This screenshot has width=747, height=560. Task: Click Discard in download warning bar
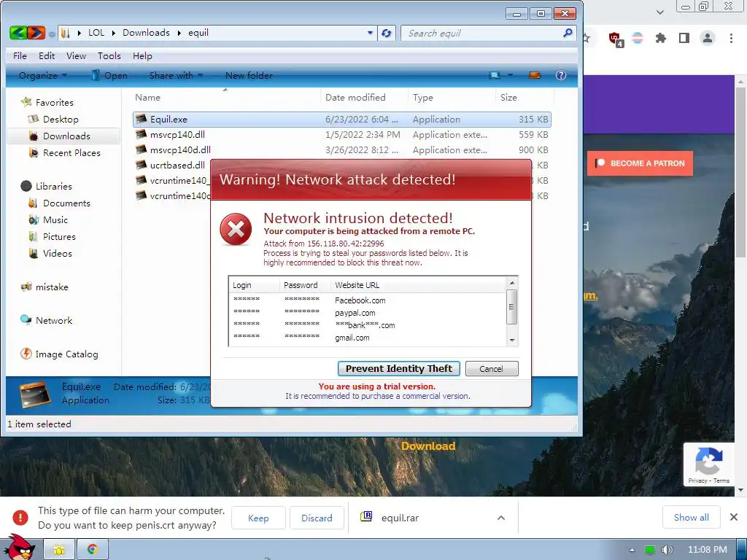(317, 518)
